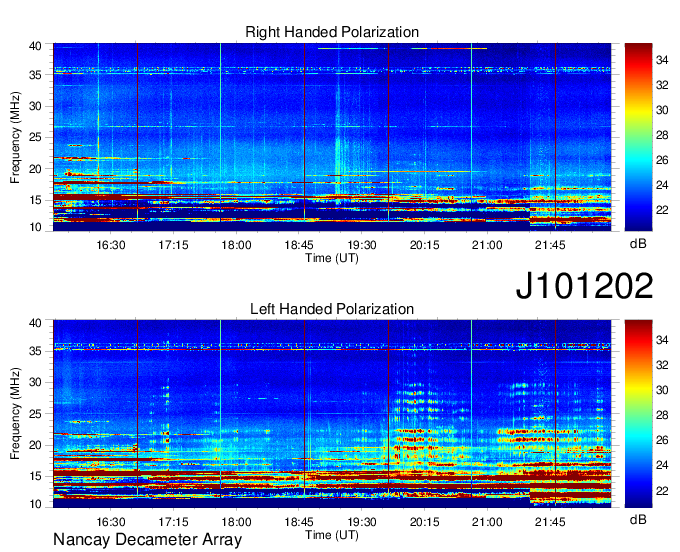Screen dimensions: 680x552
Task: Click the 18:00 tick label under the top plot
Action: tap(236, 245)
